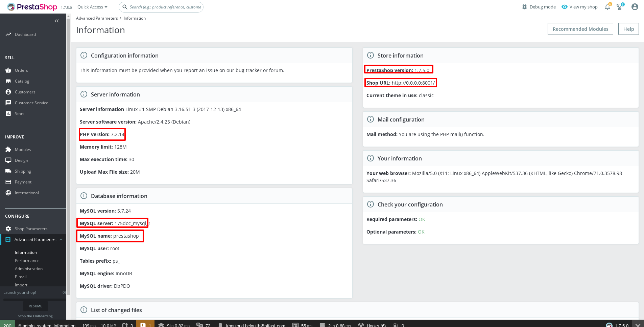Click the Shop URL value
The width and height of the screenshot is (644, 327).
click(413, 83)
